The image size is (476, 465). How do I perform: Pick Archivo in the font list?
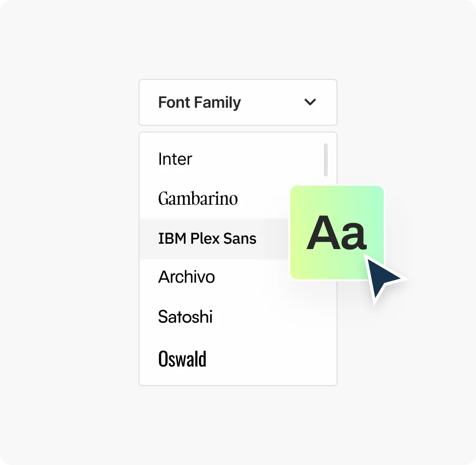(186, 277)
